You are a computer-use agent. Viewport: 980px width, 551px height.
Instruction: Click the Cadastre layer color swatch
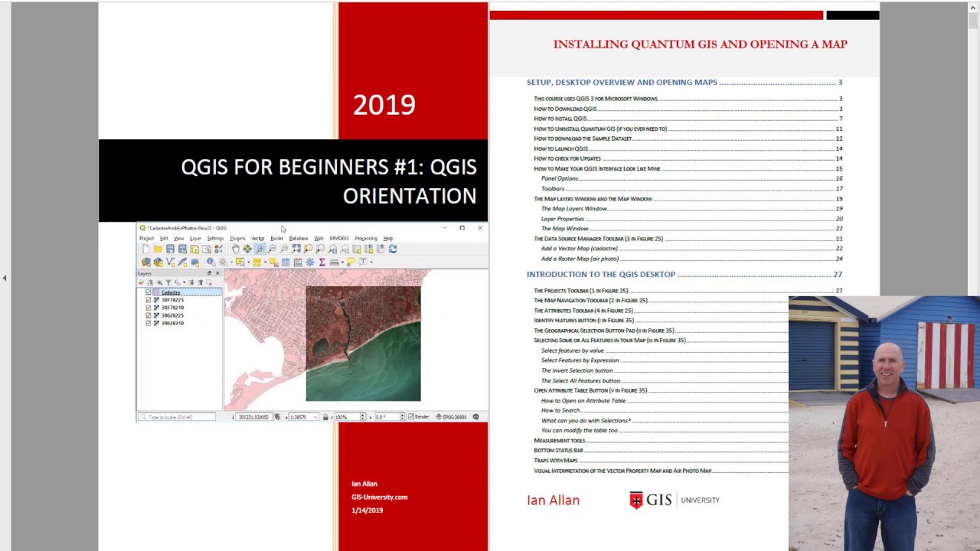tap(156, 292)
